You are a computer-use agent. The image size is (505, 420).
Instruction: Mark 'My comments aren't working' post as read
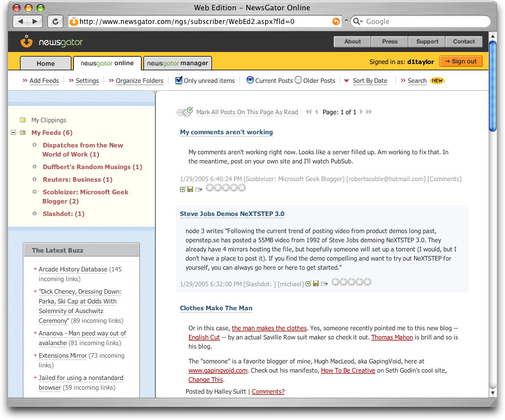coord(183,189)
